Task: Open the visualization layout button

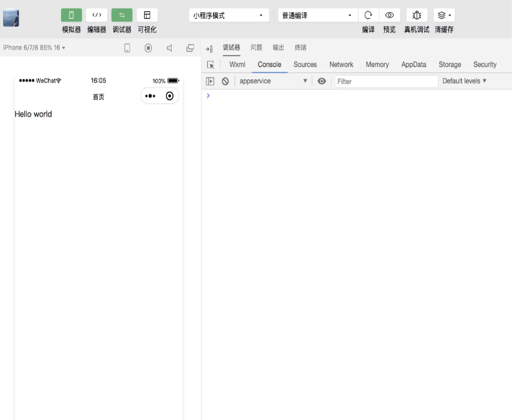Action: pyautogui.click(x=147, y=15)
